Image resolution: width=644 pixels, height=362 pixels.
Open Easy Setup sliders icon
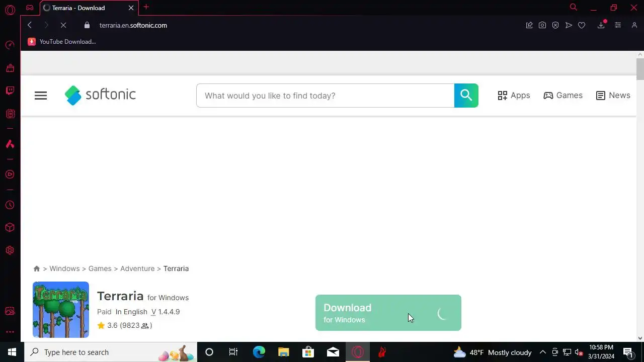pyautogui.click(x=618, y=25)
